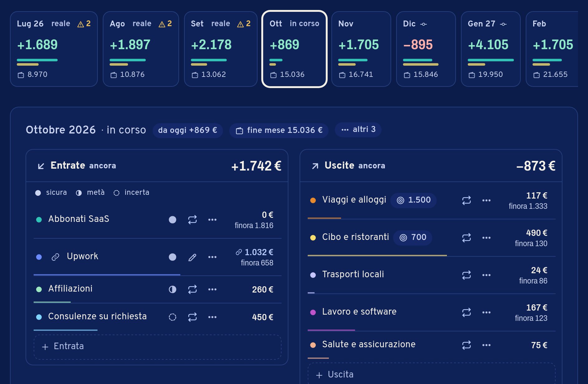Click the yellow color dot of Cibo e ristoranti

pyautogui.click(x=313, y=238)
